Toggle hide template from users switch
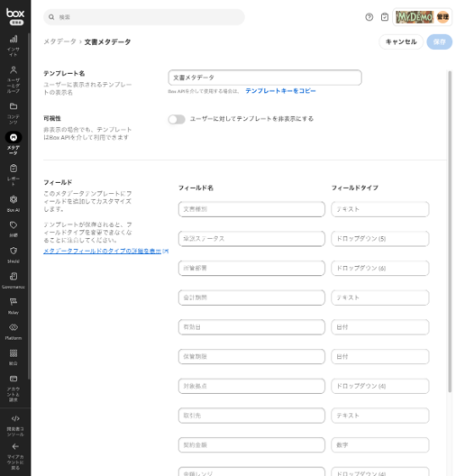 [177, 119]
